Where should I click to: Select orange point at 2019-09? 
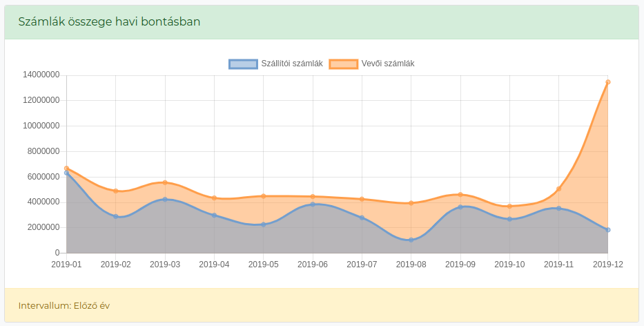tap(460, 195)
